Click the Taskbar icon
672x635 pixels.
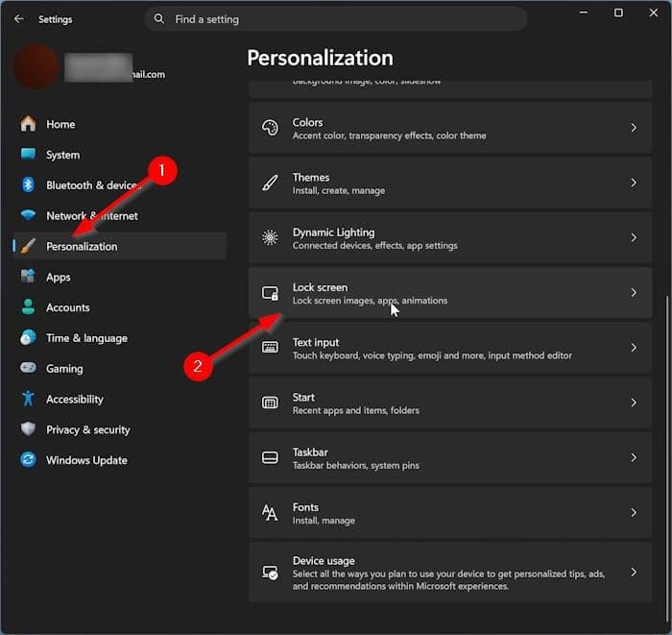270,457
